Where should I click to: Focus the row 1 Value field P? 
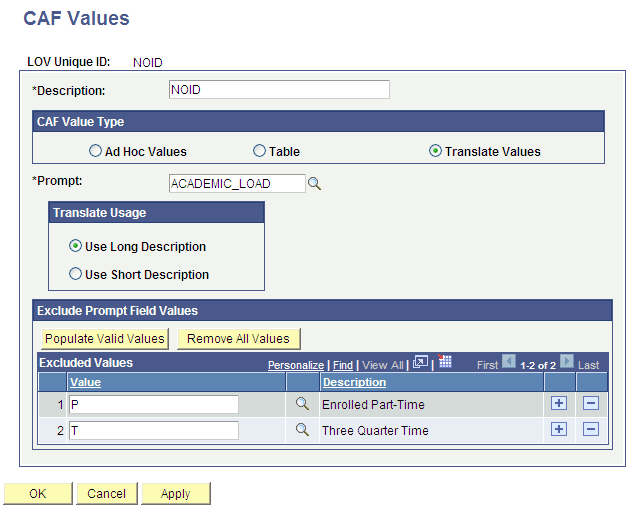pyautogui.click(x=154, y=404)
